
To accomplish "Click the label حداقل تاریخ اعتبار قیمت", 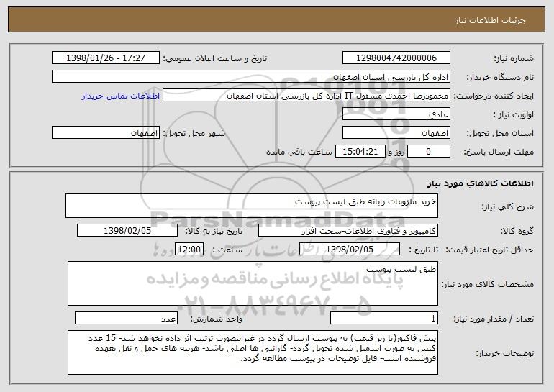I will (x=490, y=250).
